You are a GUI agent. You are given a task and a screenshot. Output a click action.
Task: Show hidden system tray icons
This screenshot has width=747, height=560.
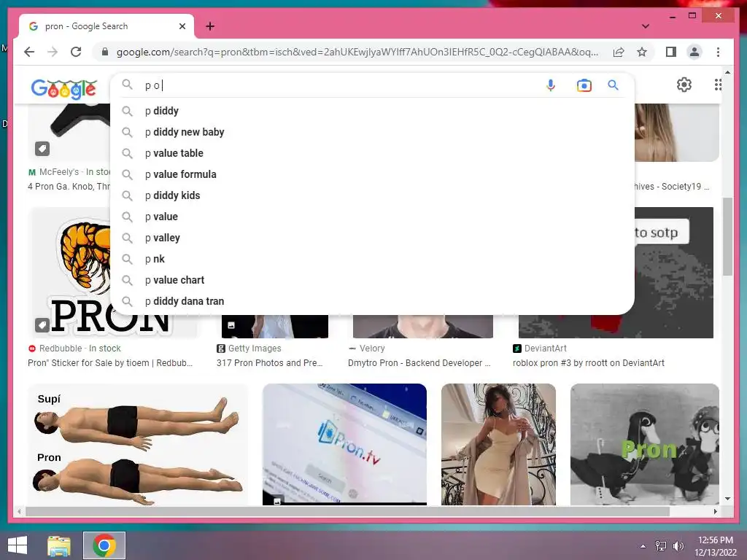643,546
